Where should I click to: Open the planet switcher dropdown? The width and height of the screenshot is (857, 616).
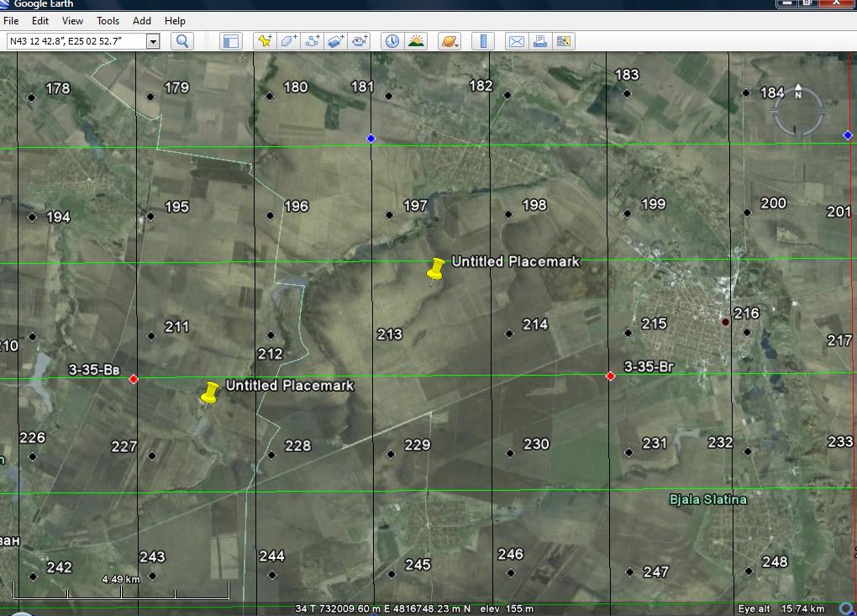click(x=450, y=41)
